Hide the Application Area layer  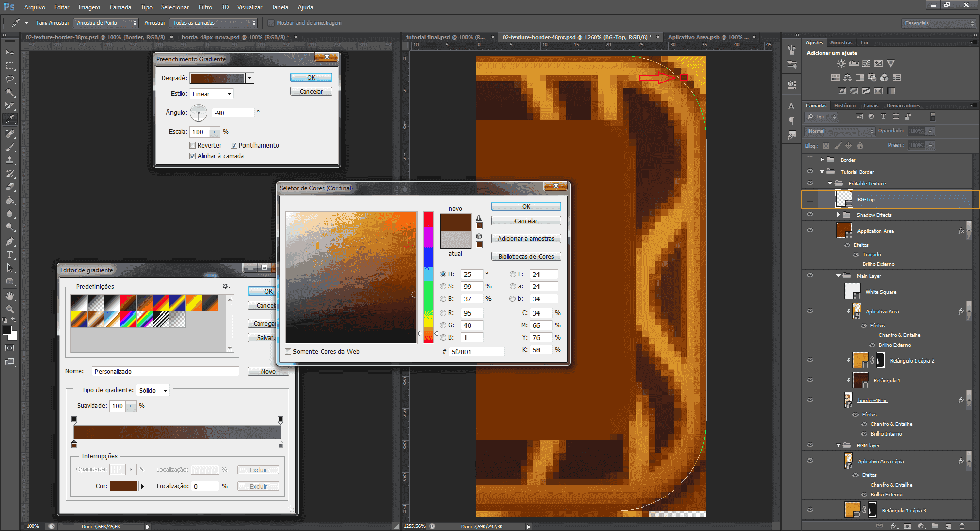[810, 231]
